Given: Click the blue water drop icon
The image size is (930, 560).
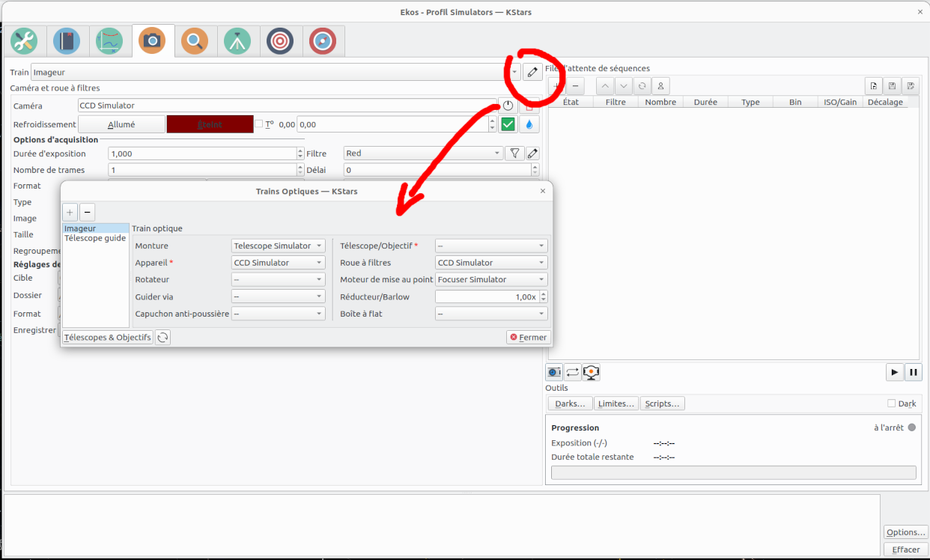Looking at the screenshot, I should (529, 124).
